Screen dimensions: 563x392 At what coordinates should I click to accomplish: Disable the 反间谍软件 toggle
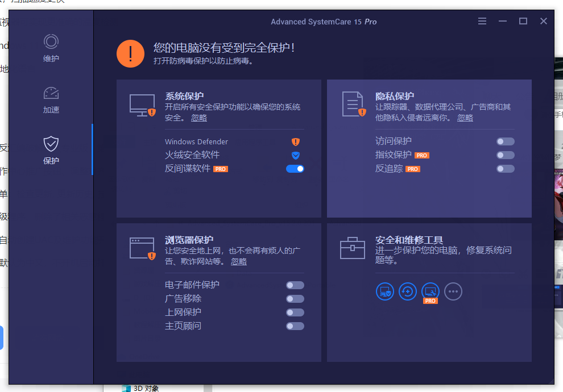click(295, 169)
